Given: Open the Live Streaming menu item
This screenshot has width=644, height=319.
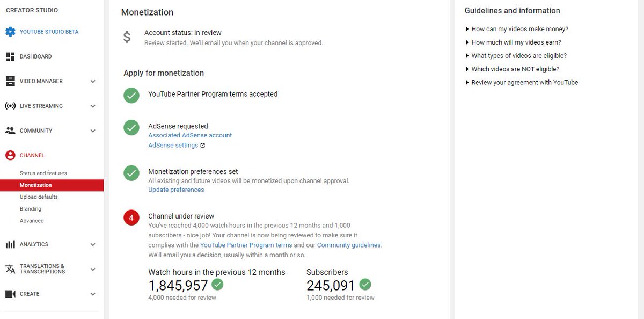Looking at the screenshot, I should [x=41, y=106].
